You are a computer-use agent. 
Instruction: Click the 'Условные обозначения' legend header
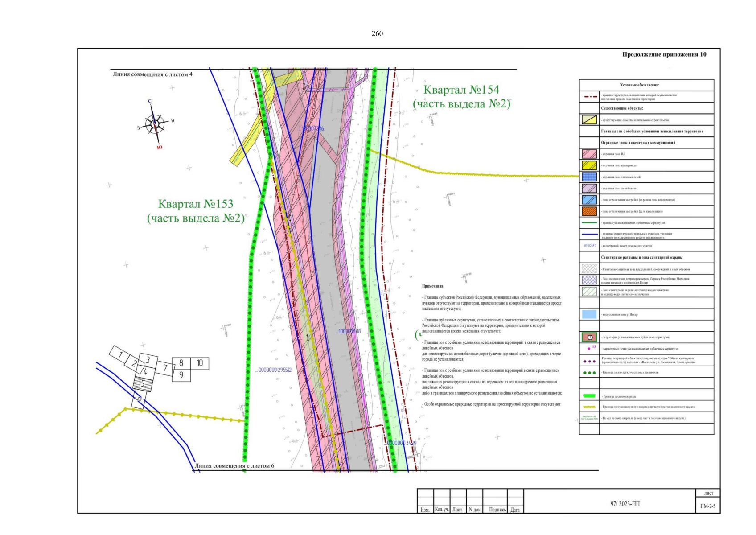tap(639, 85)
